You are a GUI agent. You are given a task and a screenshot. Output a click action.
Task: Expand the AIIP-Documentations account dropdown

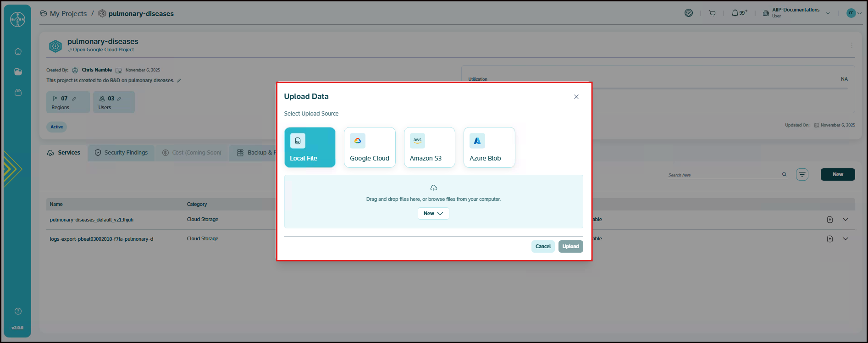pos(828,13)
